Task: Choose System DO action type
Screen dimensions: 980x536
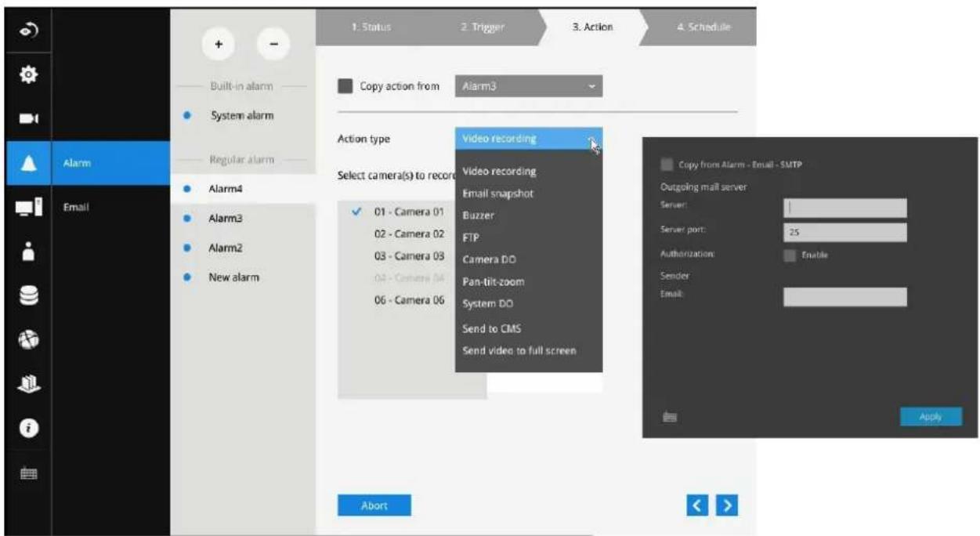Action: (487, 303)
